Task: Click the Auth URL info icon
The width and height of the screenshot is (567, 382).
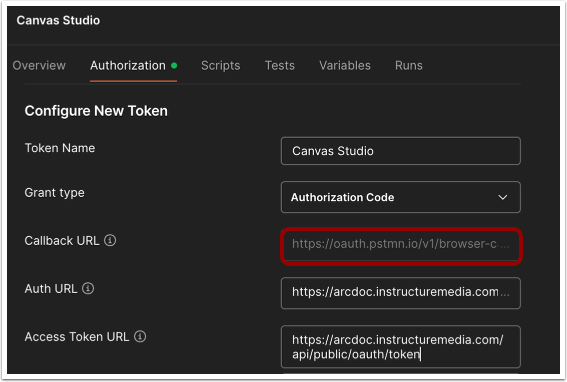Action: (88, 288)
